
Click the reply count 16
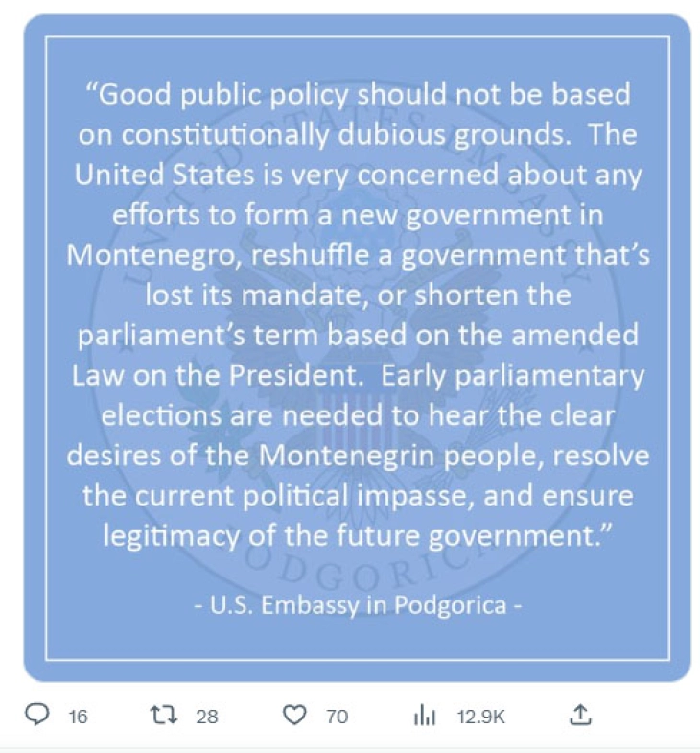coord(79,716)
